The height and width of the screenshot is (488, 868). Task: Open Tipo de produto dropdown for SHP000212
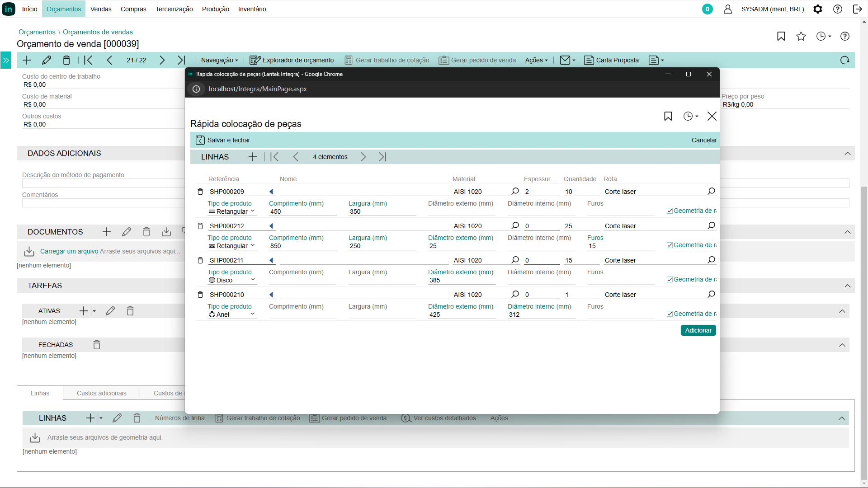pos(232,246)
